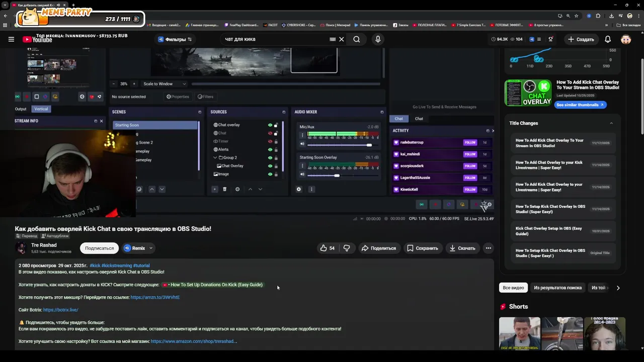This screenshot has width=644, height=362.
Task: Toggle visibility eye for Chat overlay source
Action: 270,125
